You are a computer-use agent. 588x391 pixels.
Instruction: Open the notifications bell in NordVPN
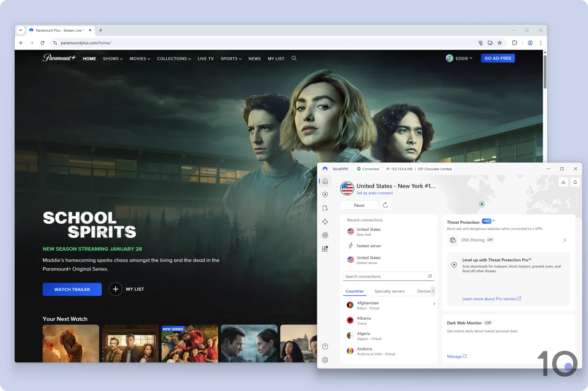(x=575, y=182)
